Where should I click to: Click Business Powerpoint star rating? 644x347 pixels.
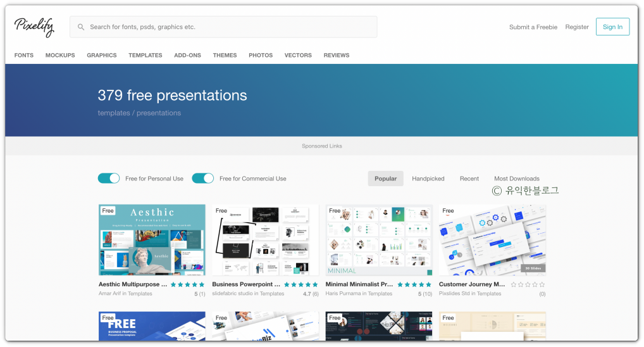[x=300, y=284]
